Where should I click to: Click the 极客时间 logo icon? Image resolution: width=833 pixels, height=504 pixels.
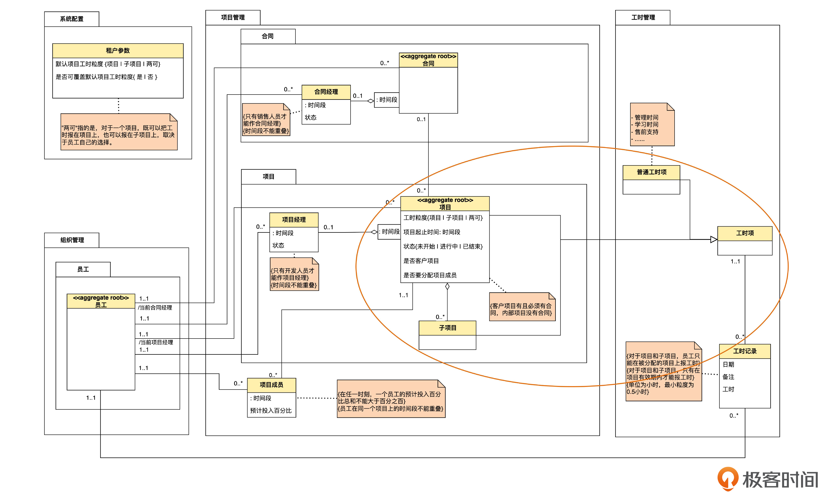coord(728,478)
